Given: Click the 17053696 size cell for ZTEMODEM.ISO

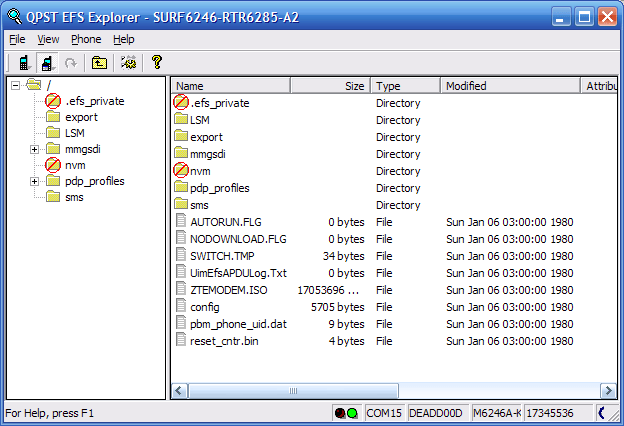Looking at the screenshot, I should [328, 290].
